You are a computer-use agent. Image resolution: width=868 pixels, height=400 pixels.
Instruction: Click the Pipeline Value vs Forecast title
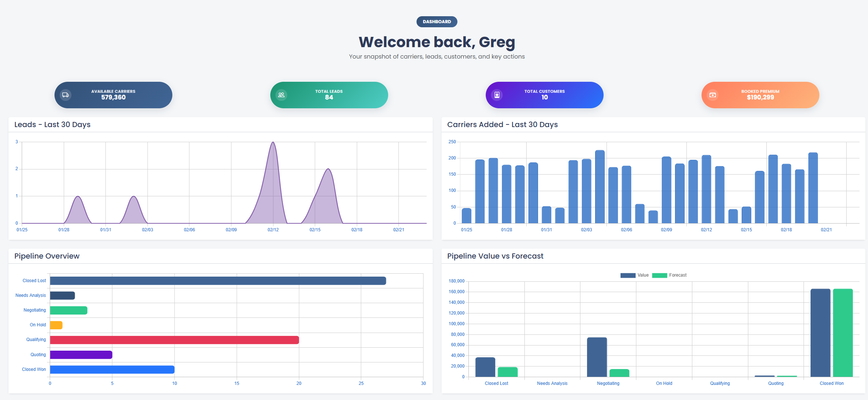tap(495, 256)
